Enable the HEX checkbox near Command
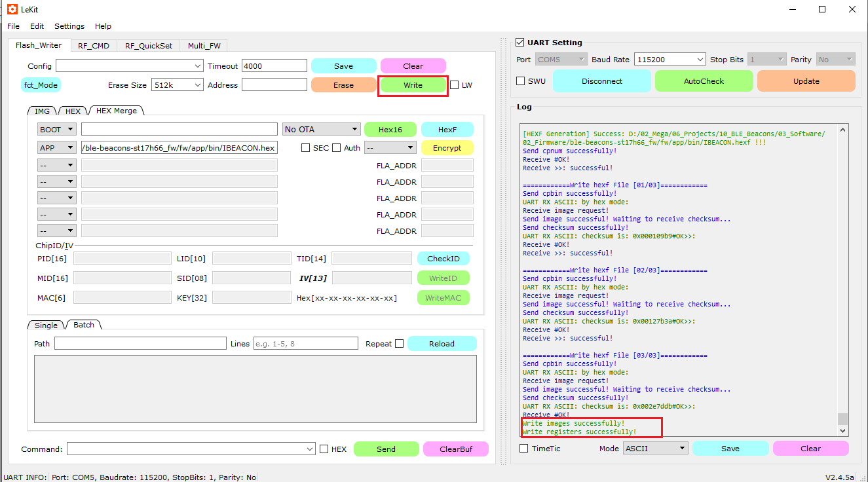Screen dimensions: 868x482 click(x=324, y=449)
